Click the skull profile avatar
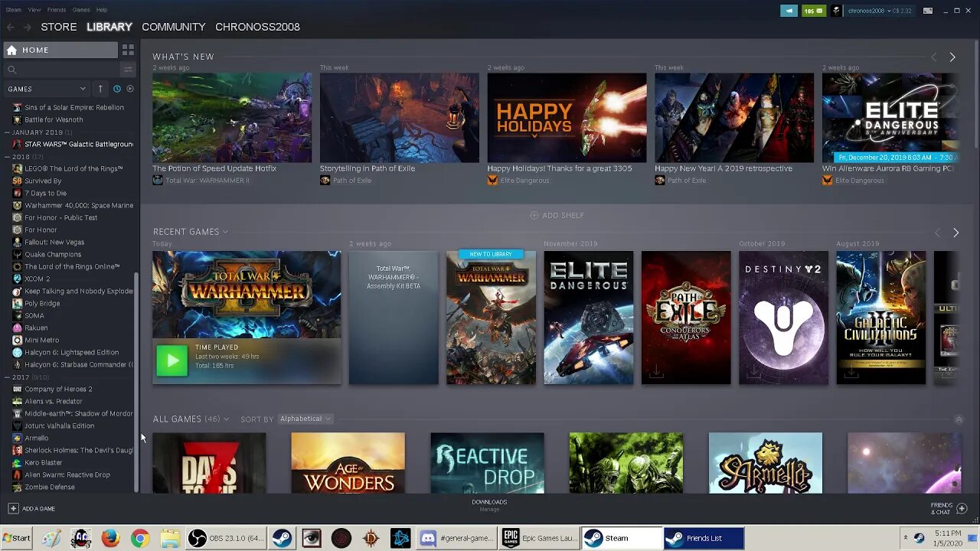Screen dimensions: 980x551 click(836, 11)
